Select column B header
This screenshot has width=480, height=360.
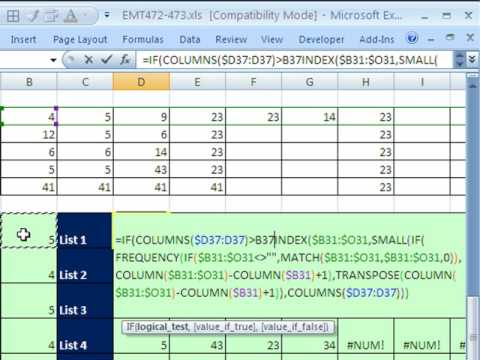[x=29, y=82]
